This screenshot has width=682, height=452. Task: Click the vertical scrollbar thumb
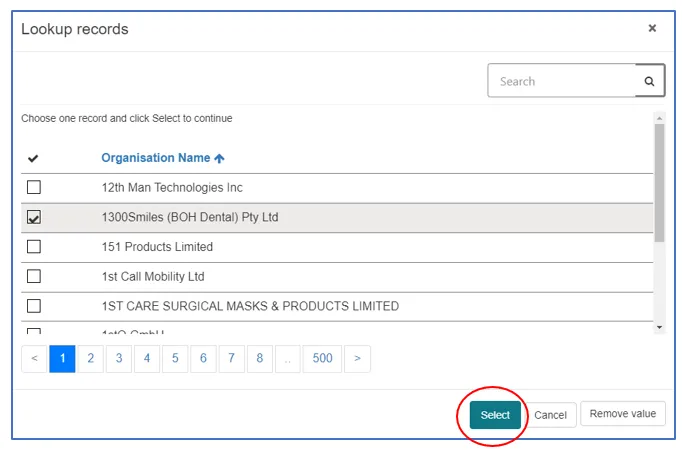(x=658, y=180)
